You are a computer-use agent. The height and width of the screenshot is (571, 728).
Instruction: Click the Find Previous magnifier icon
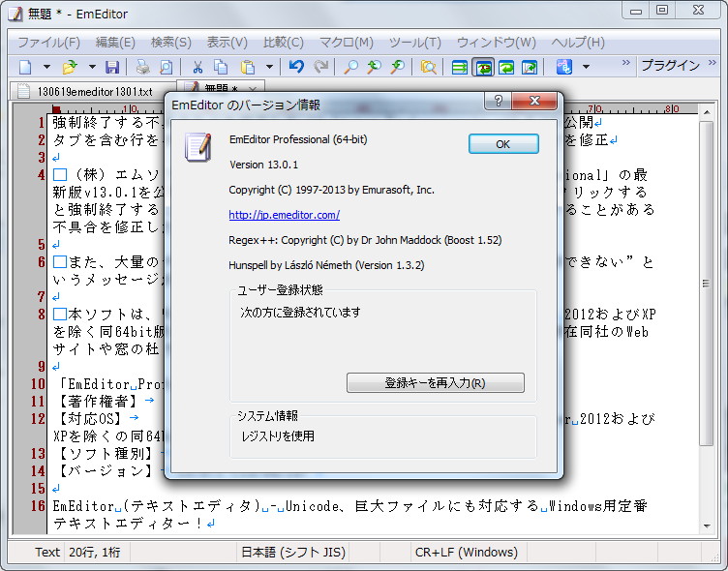point(397,67)
